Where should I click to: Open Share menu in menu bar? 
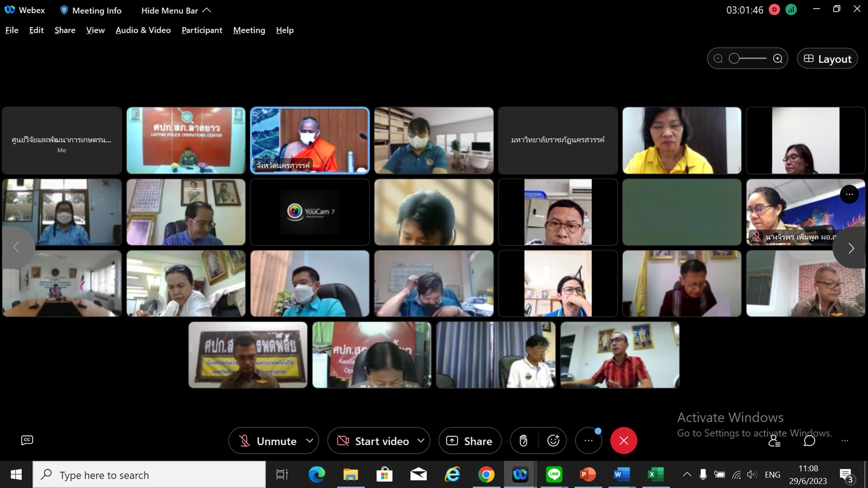65,30
